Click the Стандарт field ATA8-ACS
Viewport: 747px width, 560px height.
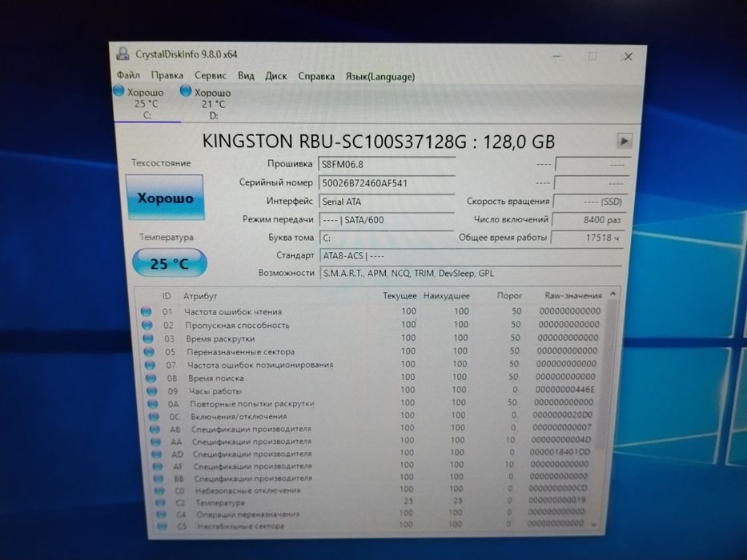(471, 256)
